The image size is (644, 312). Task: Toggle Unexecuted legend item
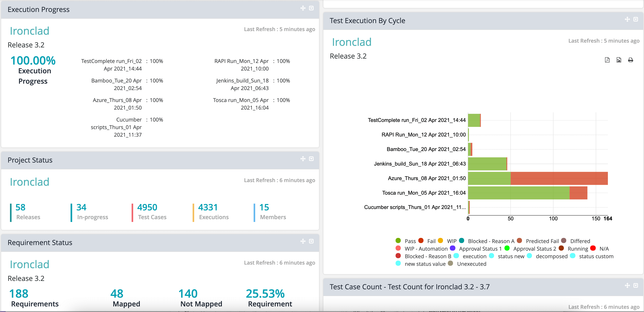(467, 264)
